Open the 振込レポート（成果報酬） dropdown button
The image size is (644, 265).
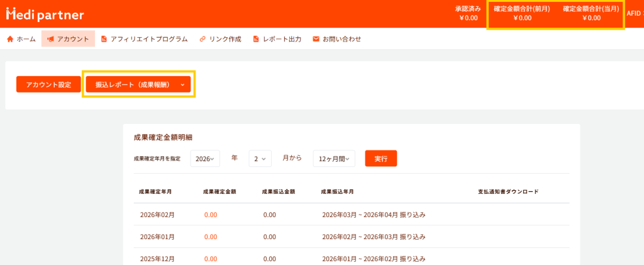pyautogui.click(x=138, y=84)
